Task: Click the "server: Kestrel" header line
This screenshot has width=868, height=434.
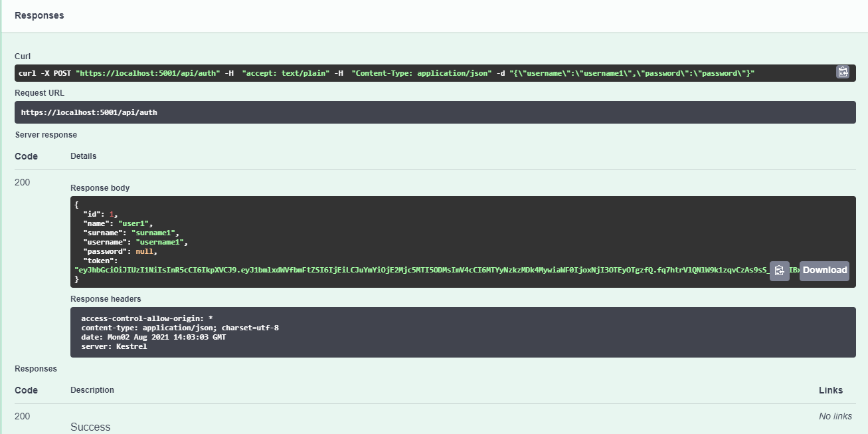Action: [x=114, y=346]
